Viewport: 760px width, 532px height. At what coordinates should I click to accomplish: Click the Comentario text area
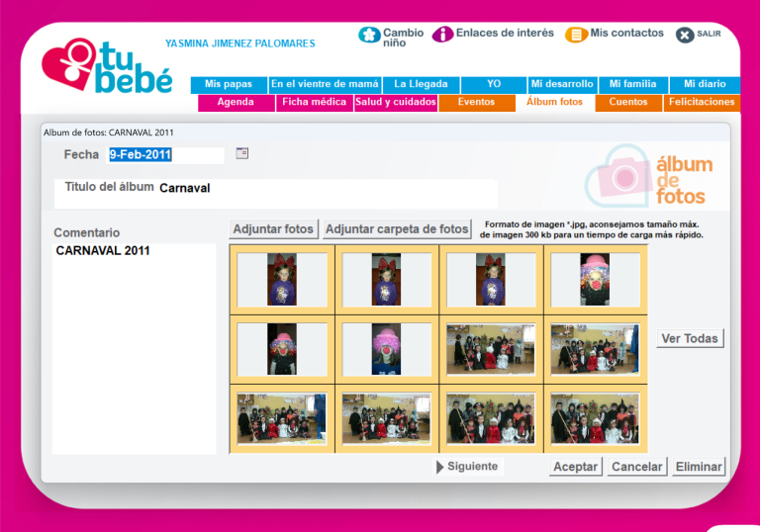[x=134, y=346]
